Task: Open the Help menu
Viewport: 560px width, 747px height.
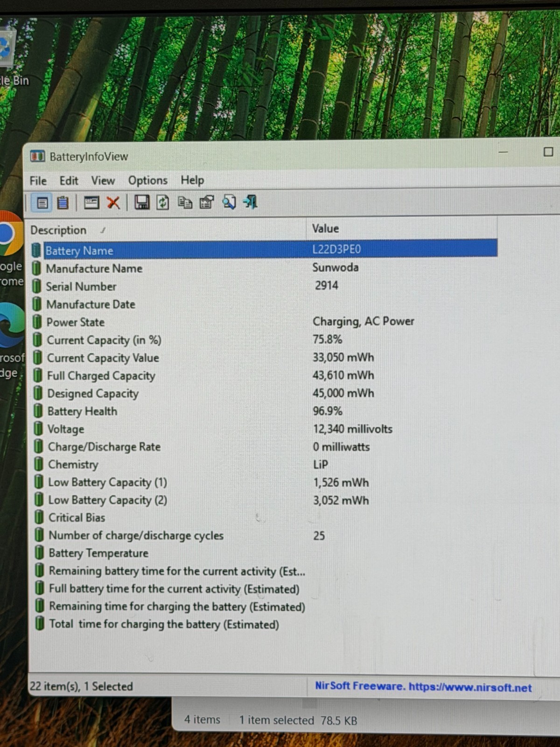Action: coord(192,180)
